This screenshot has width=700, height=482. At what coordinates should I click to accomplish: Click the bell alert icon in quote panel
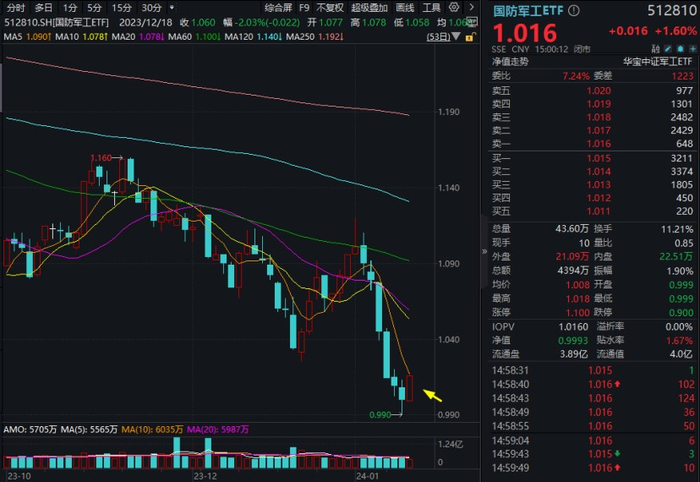pyautogui.click(x=680, y=49)
